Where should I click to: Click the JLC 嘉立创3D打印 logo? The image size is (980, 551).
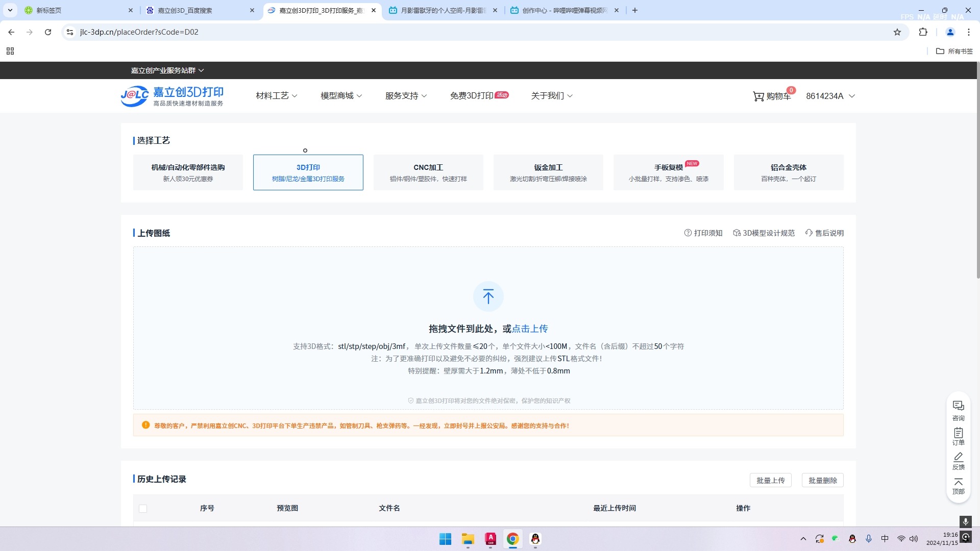click(172, 96)
